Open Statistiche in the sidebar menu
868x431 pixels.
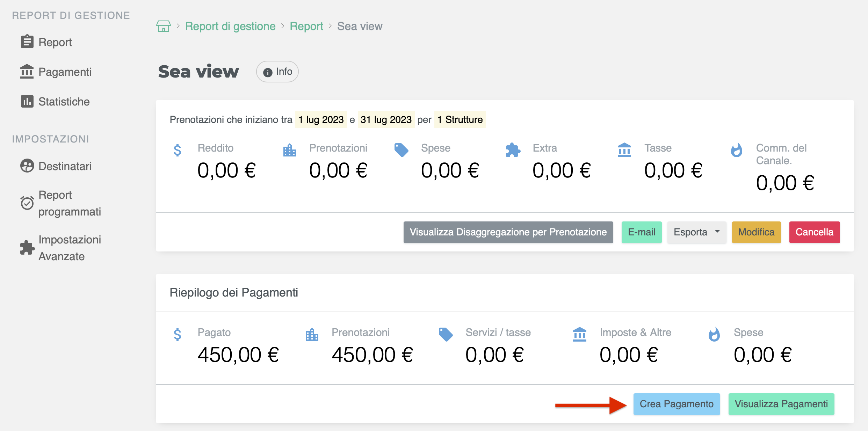(64, 102)
